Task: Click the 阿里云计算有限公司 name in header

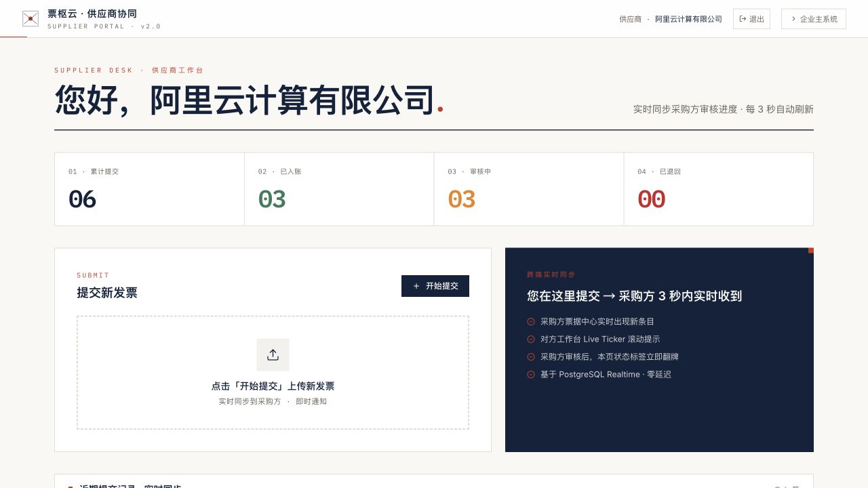Action: (x=688, y=19)
